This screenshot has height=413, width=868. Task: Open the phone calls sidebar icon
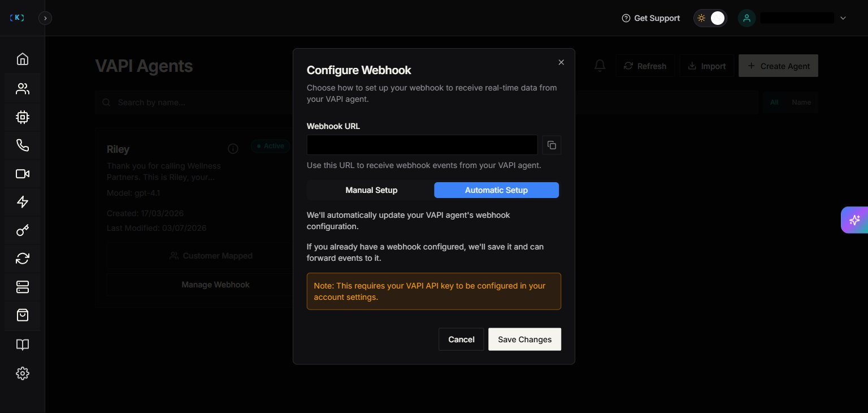click(x=23, y=145)
